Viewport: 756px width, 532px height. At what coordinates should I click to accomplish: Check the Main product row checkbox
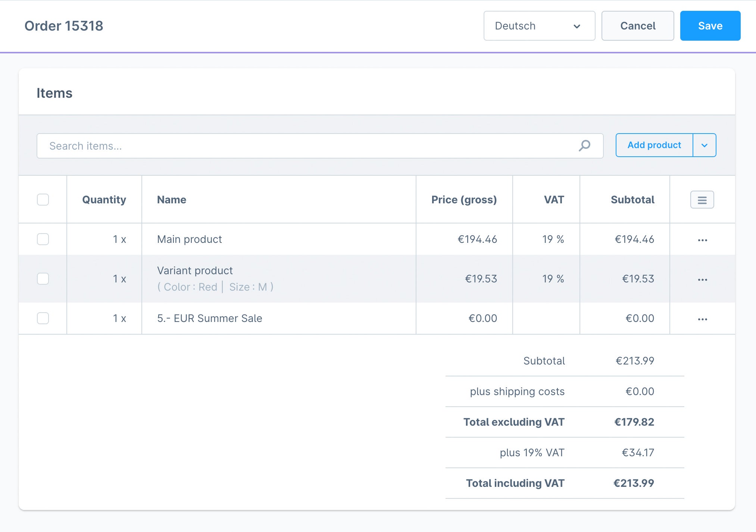(43, 239)
